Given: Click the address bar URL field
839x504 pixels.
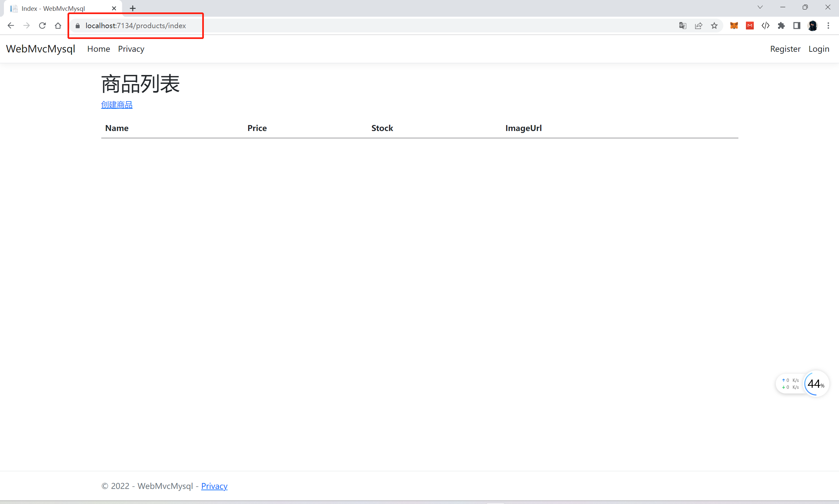Looking at the screenshot, I should point(136,26).
